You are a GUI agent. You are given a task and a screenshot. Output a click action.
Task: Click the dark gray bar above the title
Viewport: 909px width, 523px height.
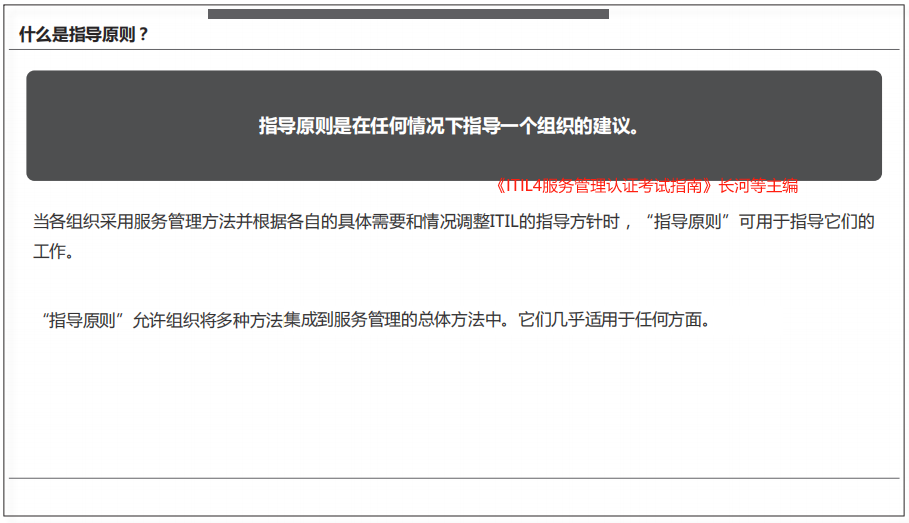point(408,14)
